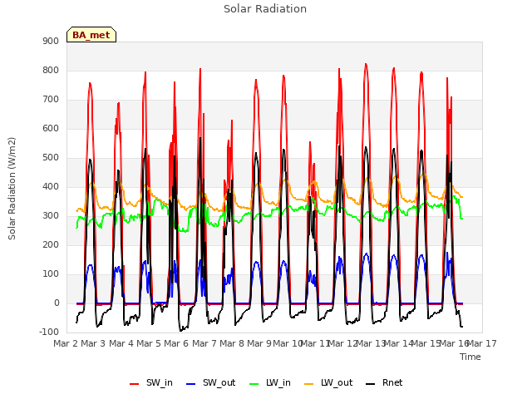The height and width of the screenshot is (399, 532).
Task: Click the Time axis label
Action: click(x=470, y=357)
